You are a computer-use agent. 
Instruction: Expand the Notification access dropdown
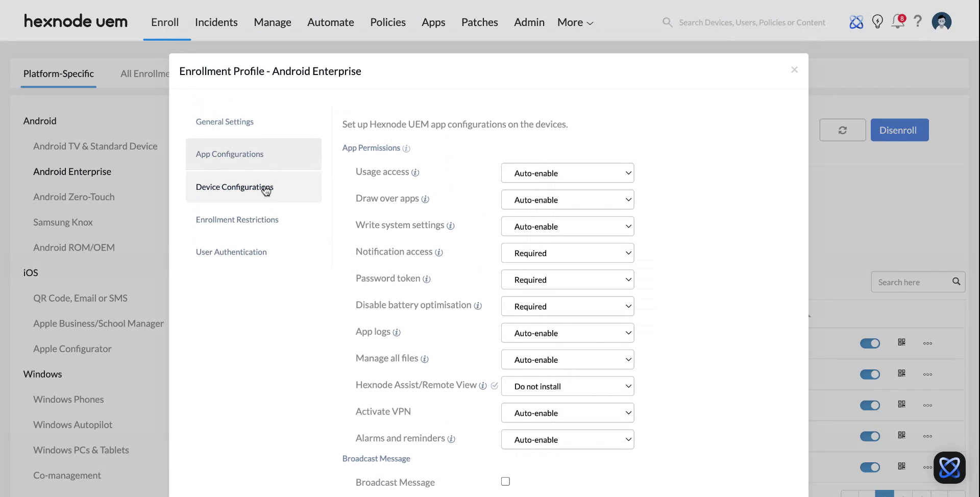[567, 253]
